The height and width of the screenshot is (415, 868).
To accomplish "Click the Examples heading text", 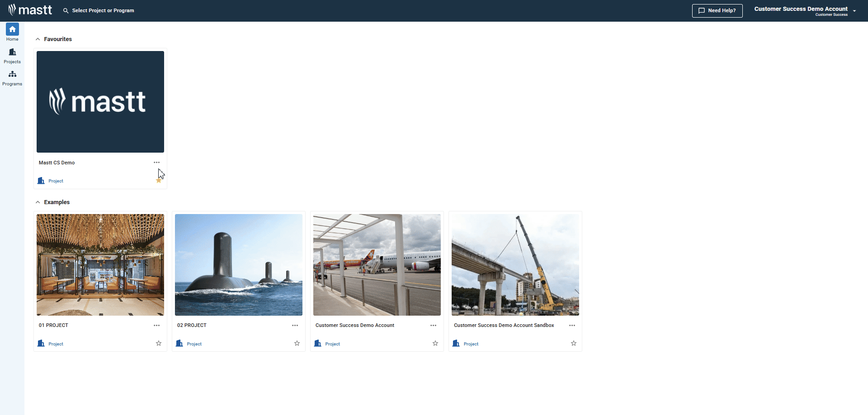I will tap(57, 202).
